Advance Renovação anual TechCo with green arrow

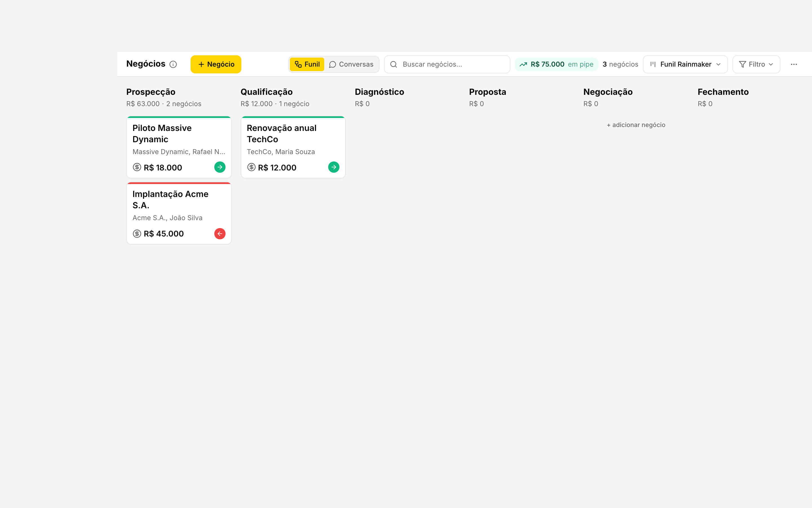(x=334, y=167)
